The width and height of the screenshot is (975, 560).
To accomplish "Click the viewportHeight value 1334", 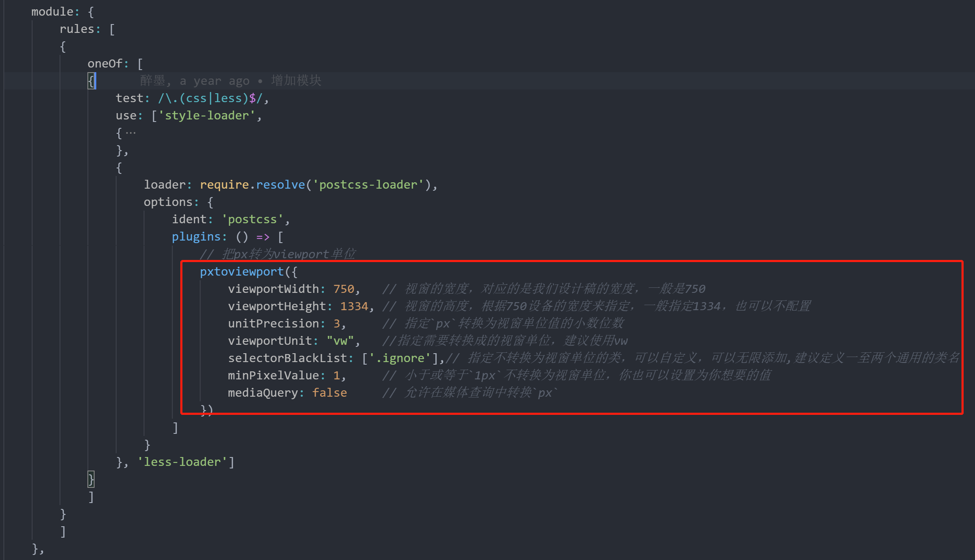I will pyautogui.click(x=354, y=306).
